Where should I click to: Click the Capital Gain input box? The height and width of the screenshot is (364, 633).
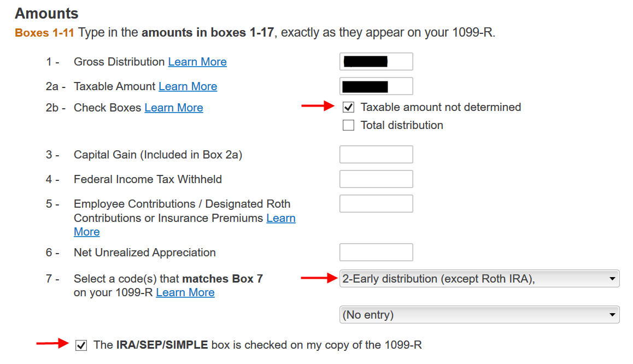(x=376, y=154)
